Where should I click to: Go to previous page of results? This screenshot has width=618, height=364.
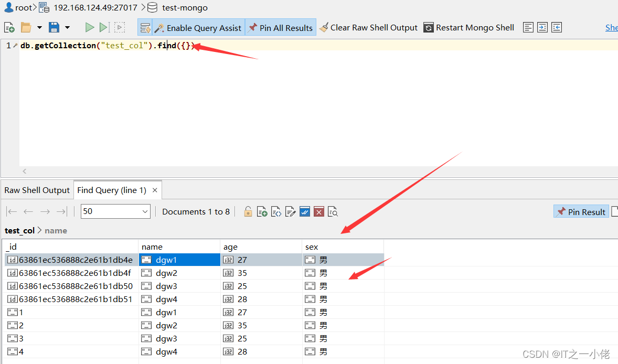(x=28, y=211)
